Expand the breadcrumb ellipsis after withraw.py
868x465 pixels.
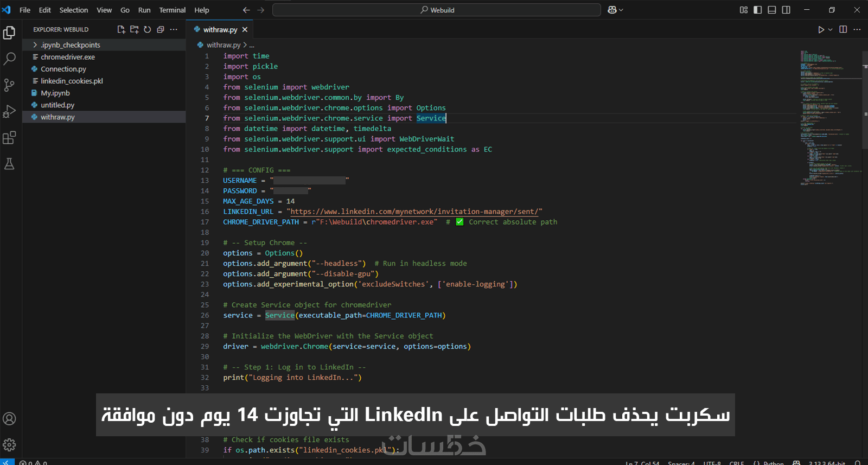(252, 45)
